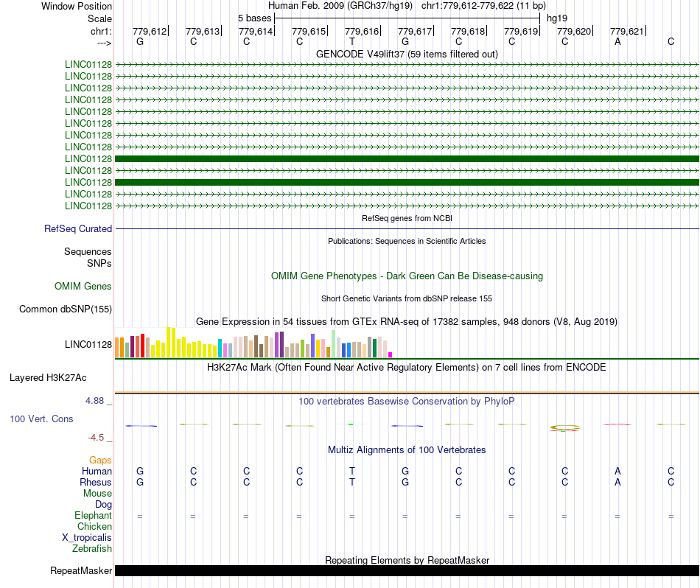The width and height of the screenshot is (700, 588).
Task: Select the Mouse alignment row label
Action: (x=97, y=494)
